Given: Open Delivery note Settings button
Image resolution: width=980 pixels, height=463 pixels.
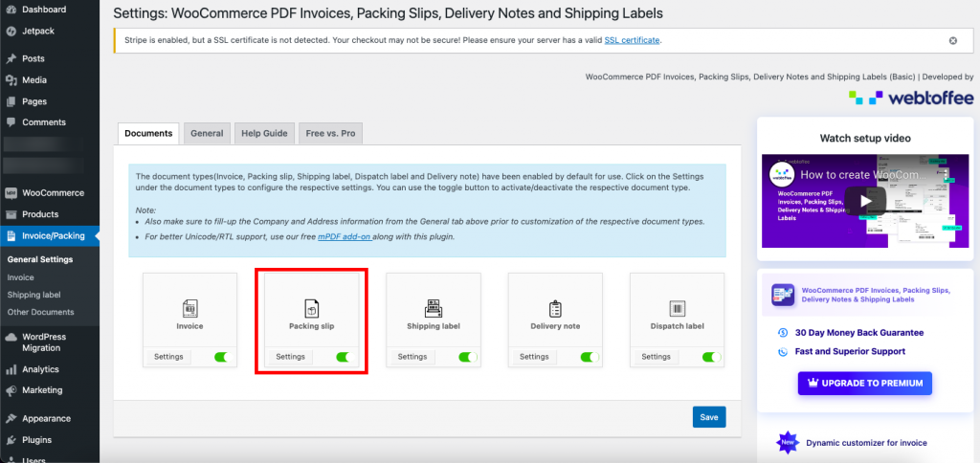Looking at the screenshot, I should point(534,357).
